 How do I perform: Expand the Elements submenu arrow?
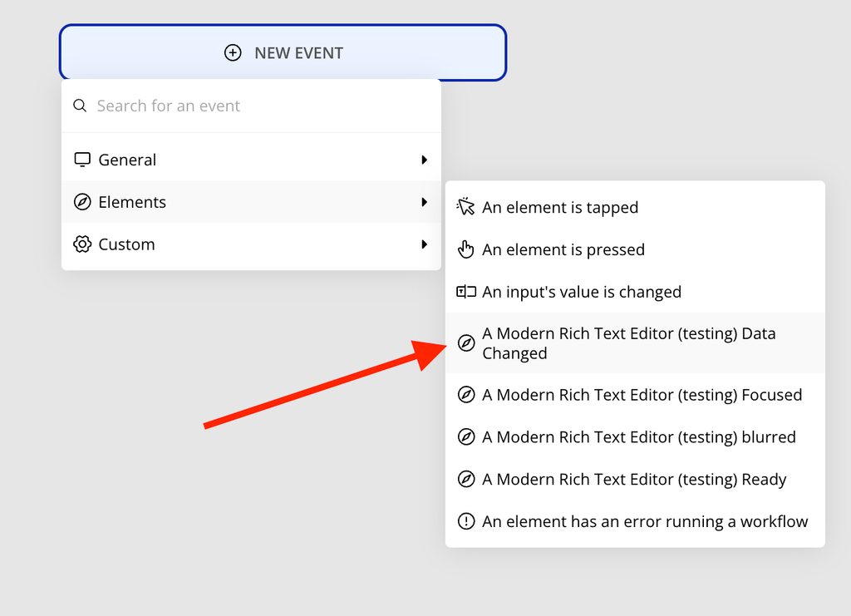pos(424,202)
